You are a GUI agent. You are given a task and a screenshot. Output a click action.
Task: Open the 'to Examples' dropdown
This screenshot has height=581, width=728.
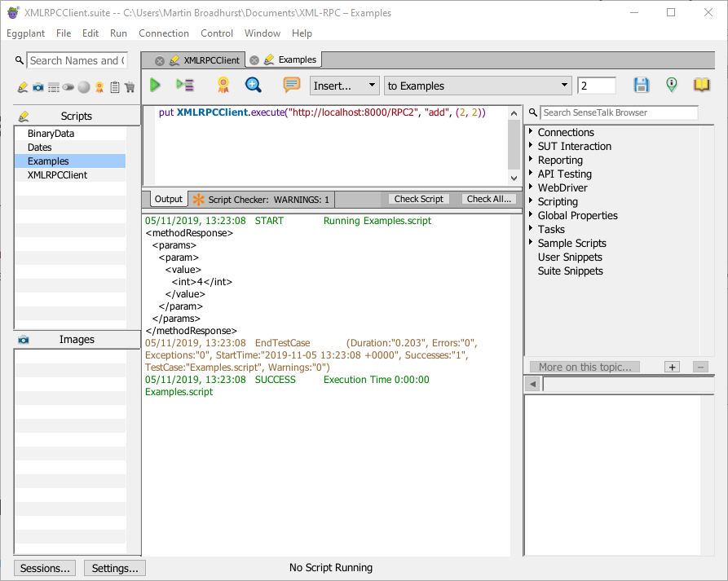click(x=478, y=86)
